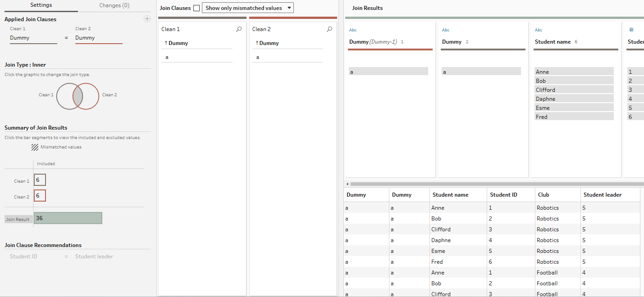Viewport: 644px width, 297px height.
Task: Open the Clean 1 Dummy join field selector
Action: coord(33,38)
